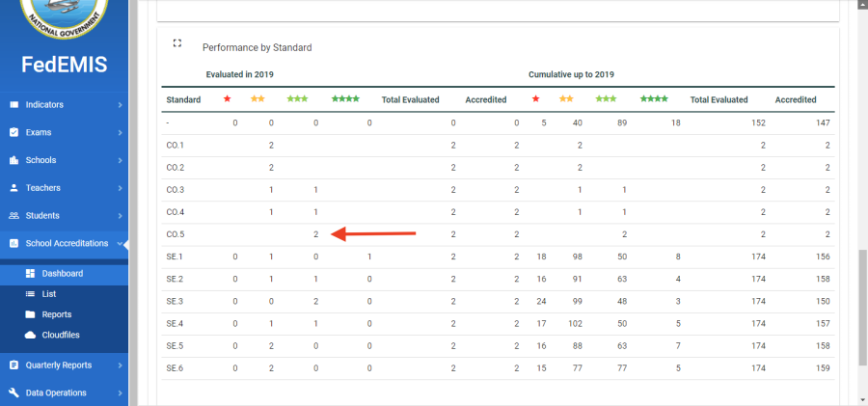Click the scroll down arrow of page scrollbar
Viewport: 868px width, 406px height.
click(861, 398)
